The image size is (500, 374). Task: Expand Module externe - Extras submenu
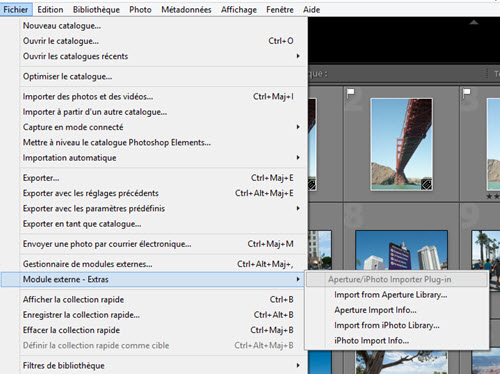(x=153, y=279)
